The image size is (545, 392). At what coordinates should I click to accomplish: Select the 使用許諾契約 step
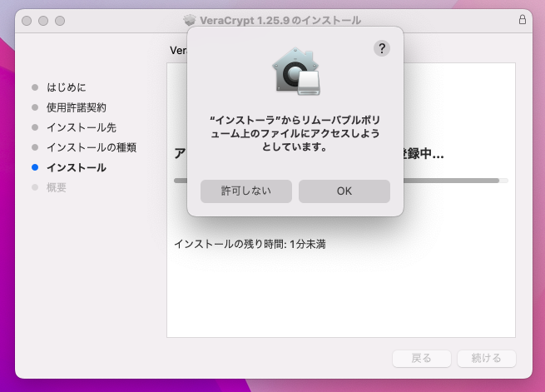tap(76, 107)
